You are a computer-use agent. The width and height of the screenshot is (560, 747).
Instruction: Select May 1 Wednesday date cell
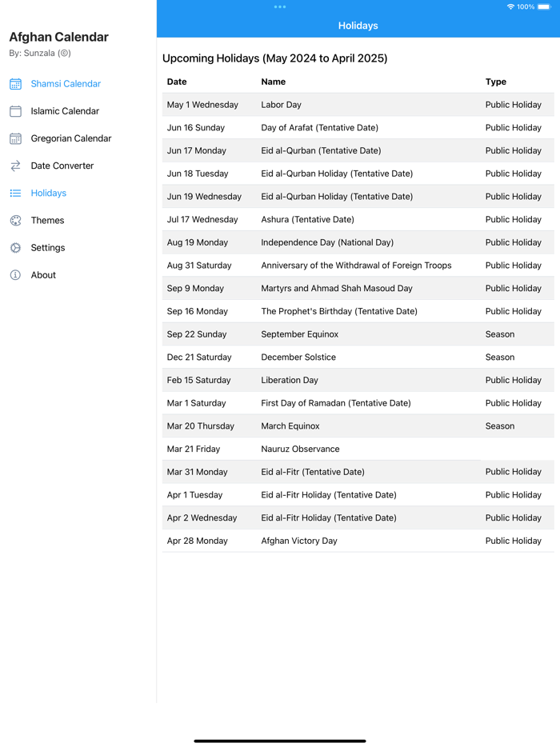(202, 105)
